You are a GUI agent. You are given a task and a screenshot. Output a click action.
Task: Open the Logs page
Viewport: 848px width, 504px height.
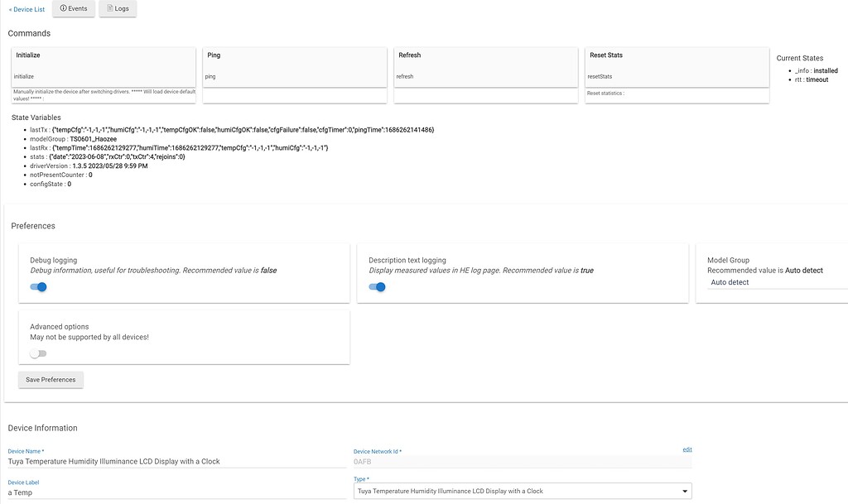pos(118,8)
